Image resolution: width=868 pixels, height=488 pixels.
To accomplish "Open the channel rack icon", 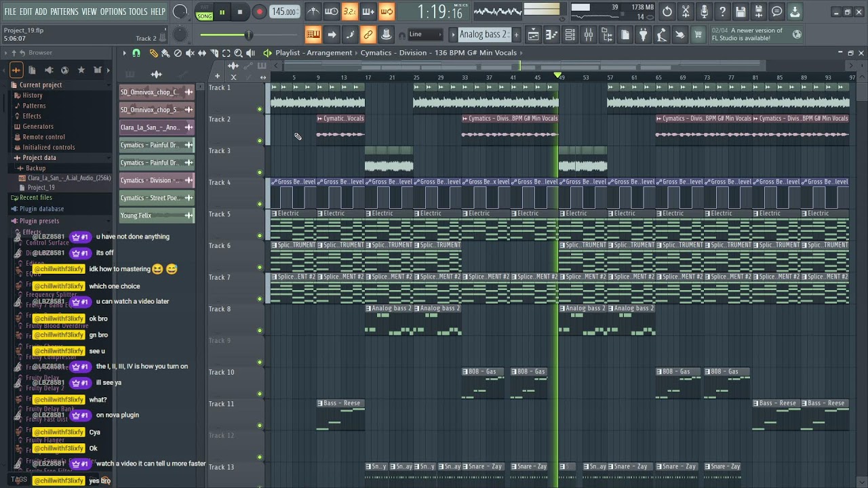I will pos(570,35).
